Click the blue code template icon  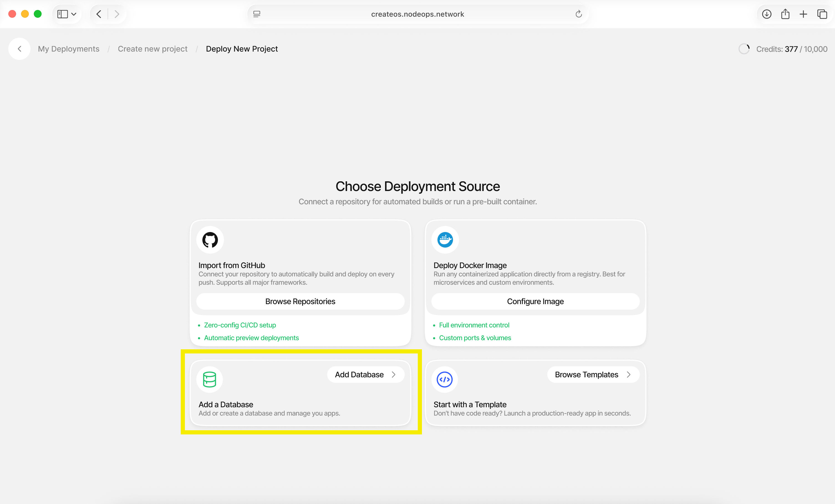tap(444, 379)
